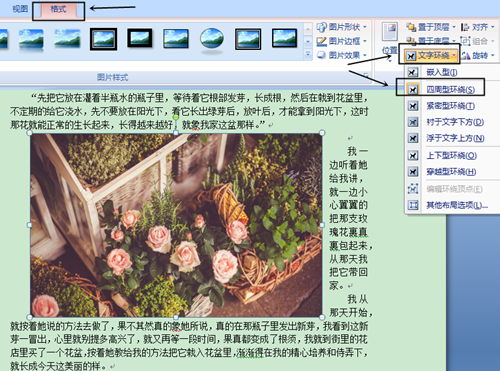Expand the picture styles gallery More button
Viewport: 500px width, 371px height.
308,54
